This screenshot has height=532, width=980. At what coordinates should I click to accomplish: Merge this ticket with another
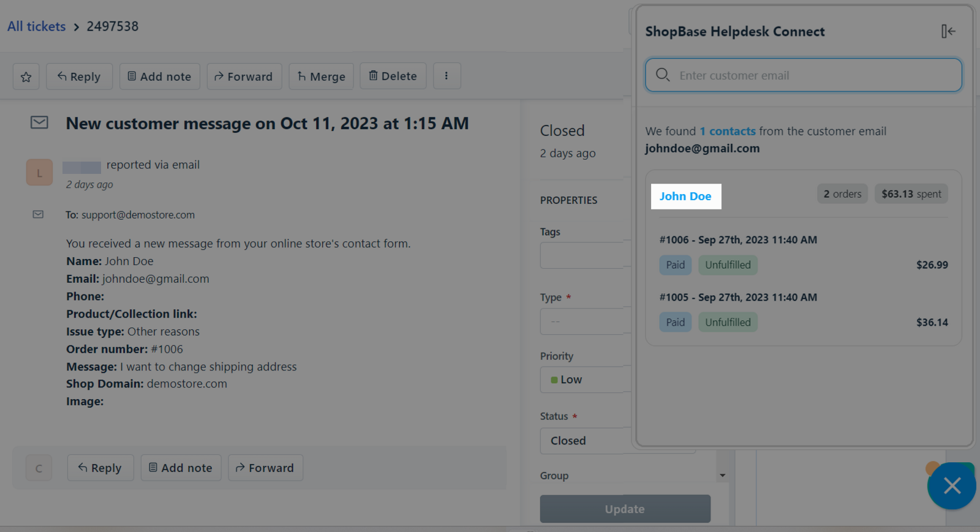pyautogui.click(x=321, y=77)
